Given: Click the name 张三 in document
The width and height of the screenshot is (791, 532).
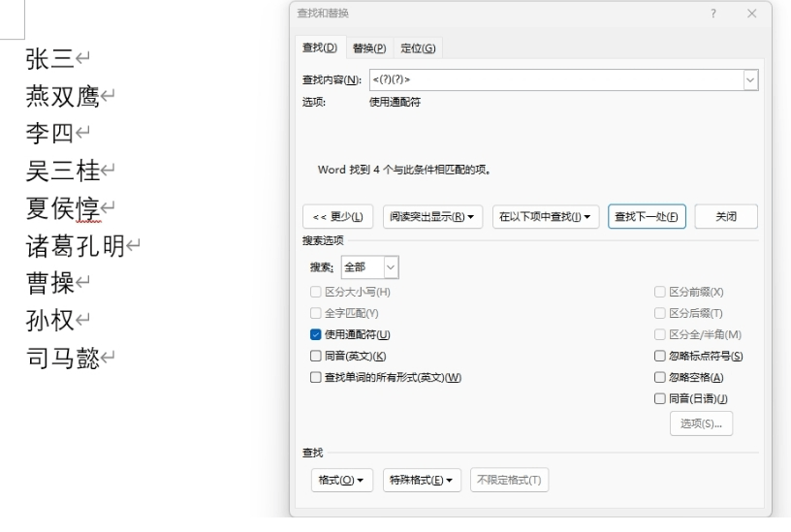Looking at the screenshot, I should tap(50, 59).
